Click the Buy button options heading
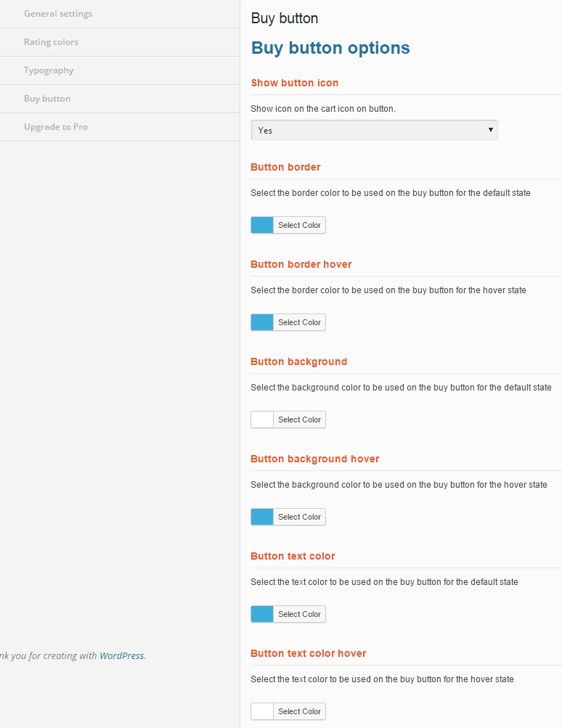 pyautogui.click(x=330, y=48)
